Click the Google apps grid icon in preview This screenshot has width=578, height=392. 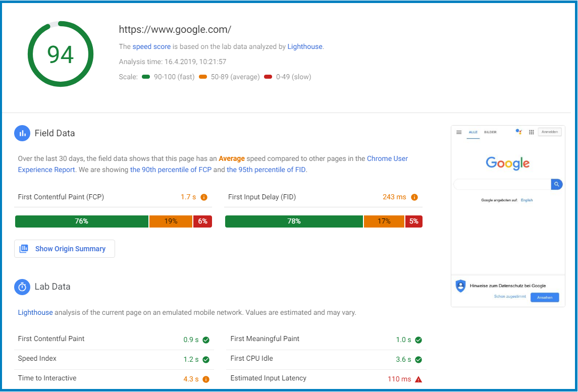tap(531, 132)
